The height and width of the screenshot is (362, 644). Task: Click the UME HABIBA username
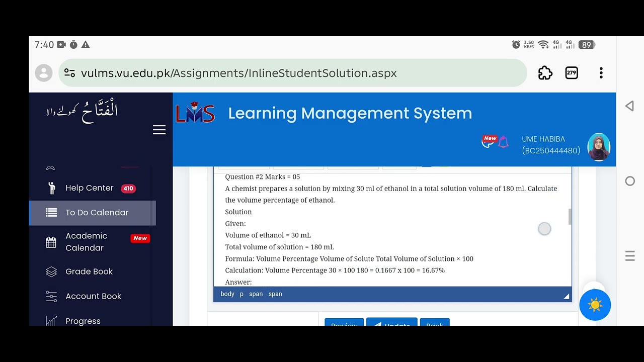coord(543,139)
